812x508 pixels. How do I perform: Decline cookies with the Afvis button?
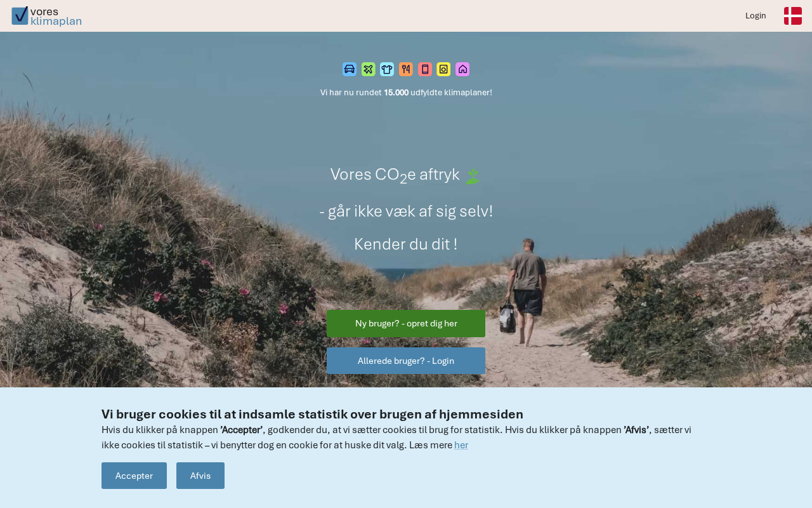point(200,476)
